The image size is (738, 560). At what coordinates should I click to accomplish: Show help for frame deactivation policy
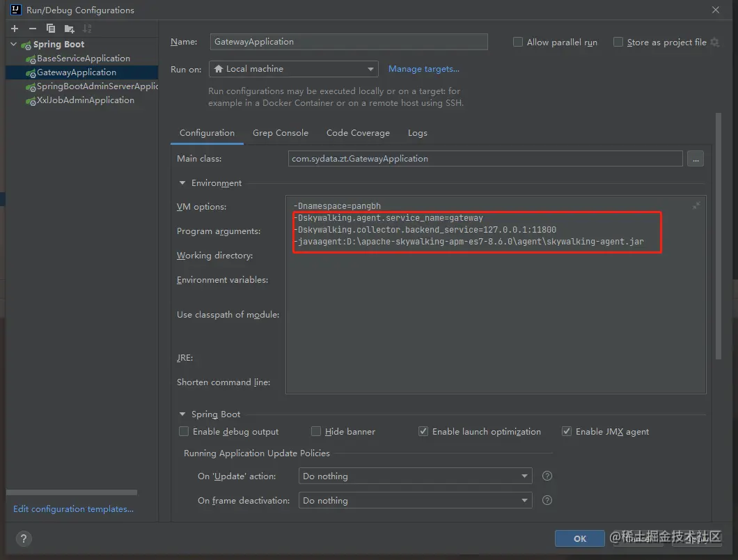point(547,500)
